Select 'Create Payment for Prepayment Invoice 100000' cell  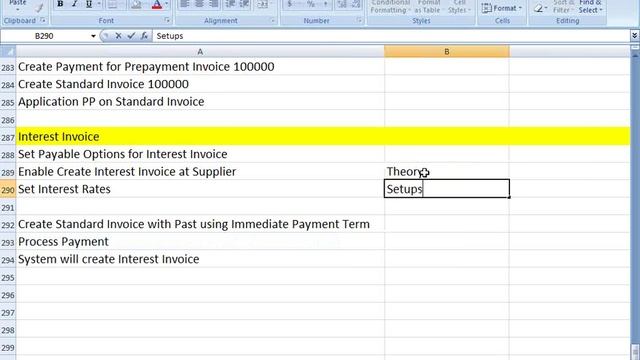pos(200,67)
